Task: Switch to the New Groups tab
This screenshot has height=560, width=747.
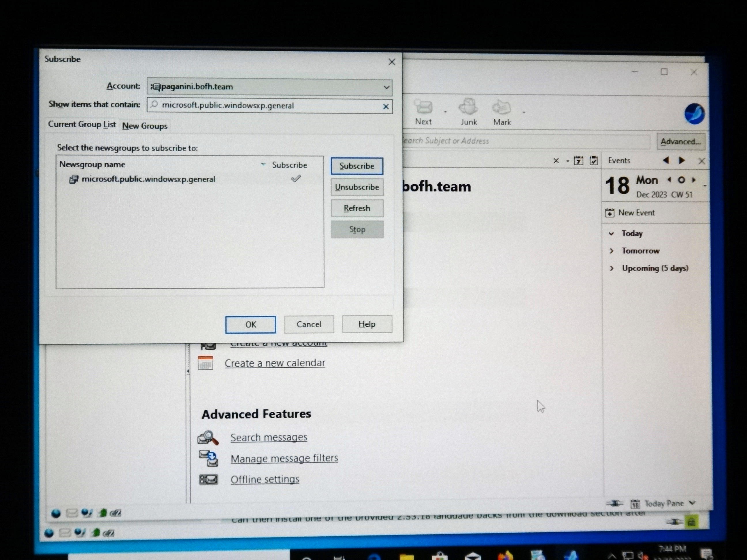Action: [145, 126]
